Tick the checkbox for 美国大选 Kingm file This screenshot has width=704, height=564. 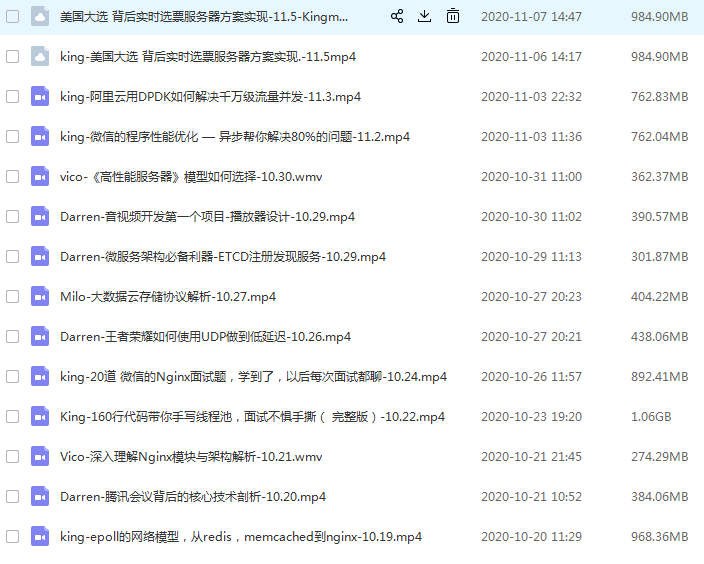tap(13, 17)
